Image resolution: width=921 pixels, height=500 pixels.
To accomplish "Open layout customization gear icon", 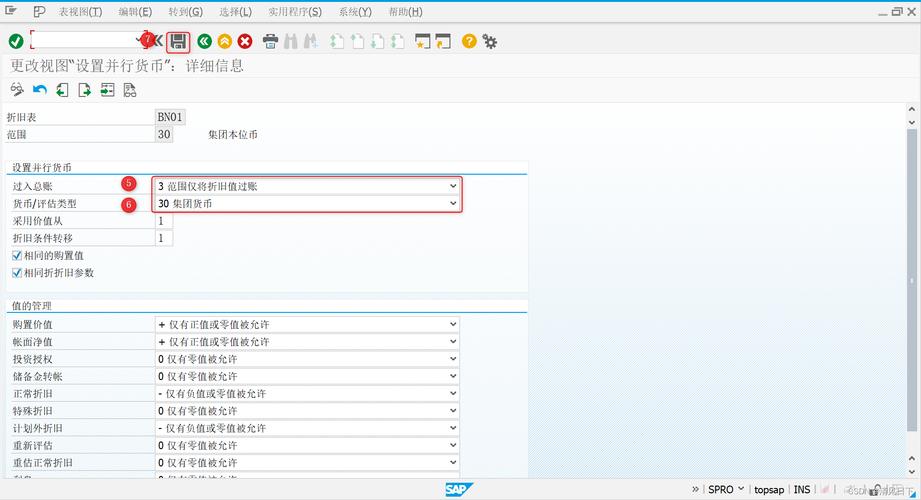I will tap(489, 41).
